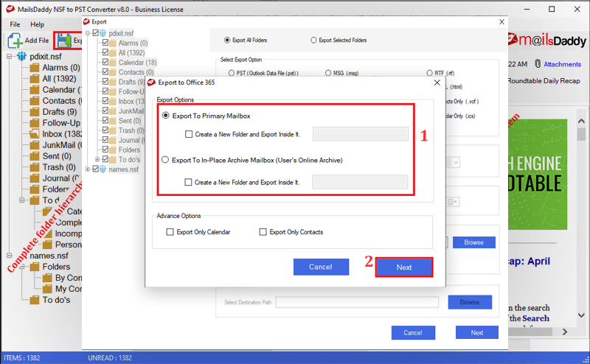Viewport: 590px width, 364px height.
Task: Expand names.nsf node in Export dialog tree
Action: [88, 169]
